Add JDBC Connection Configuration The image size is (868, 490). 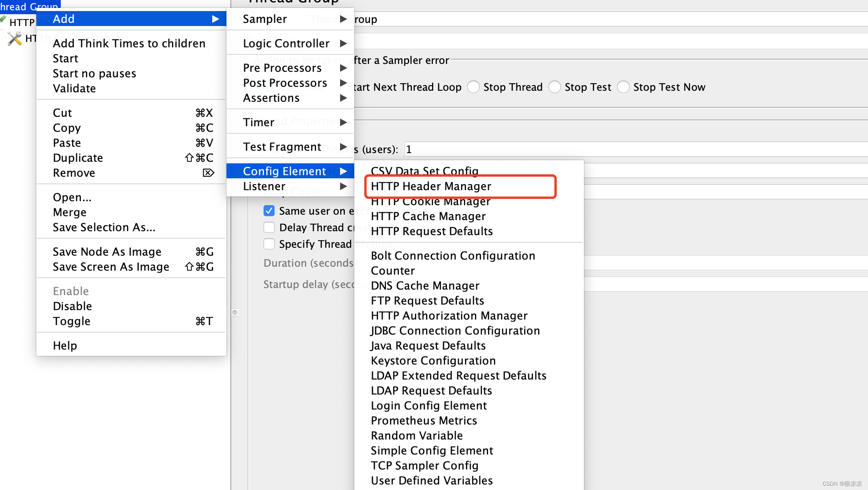[x=469, y=331]
